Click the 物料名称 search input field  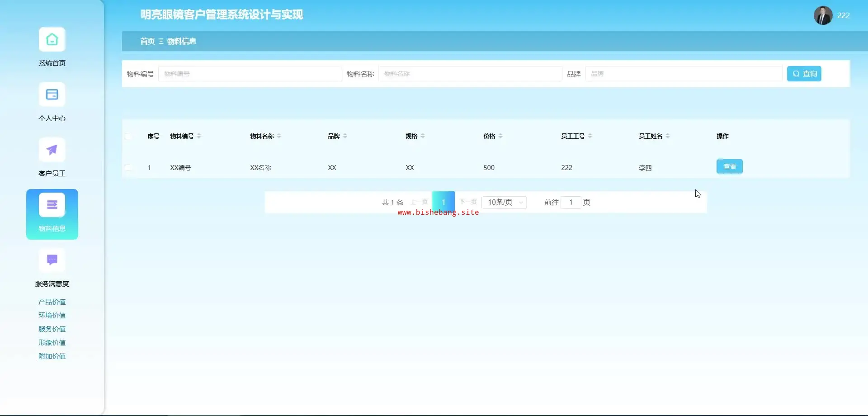click(470, 74)
